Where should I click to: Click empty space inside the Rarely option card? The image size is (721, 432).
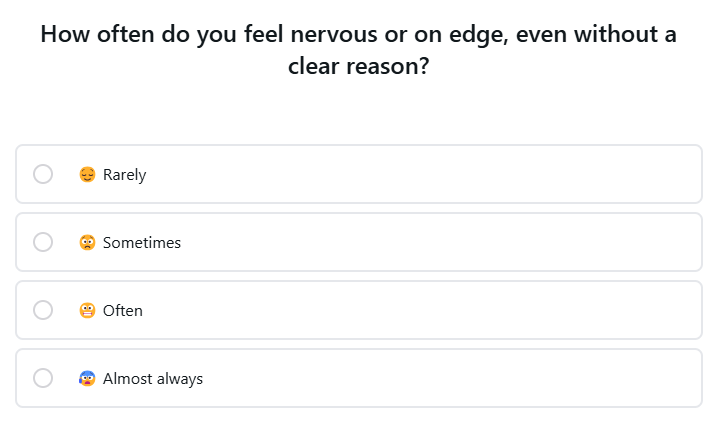pos(450,175)
